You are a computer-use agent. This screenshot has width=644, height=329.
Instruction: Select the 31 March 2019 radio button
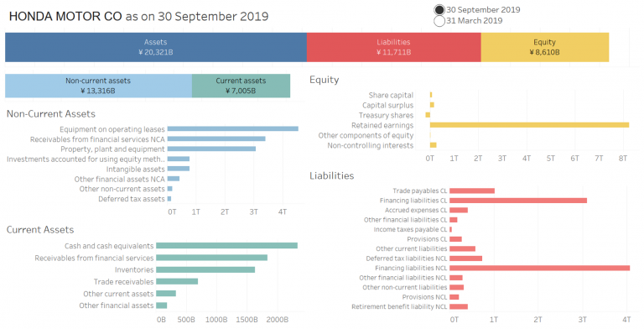point(439,21)
